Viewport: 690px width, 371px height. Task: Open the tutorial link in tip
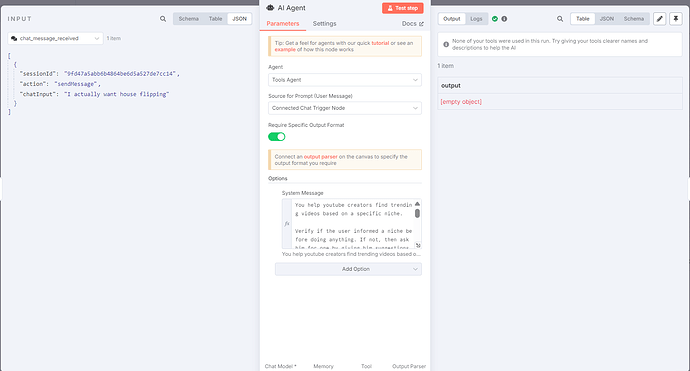tap(380, 43)
